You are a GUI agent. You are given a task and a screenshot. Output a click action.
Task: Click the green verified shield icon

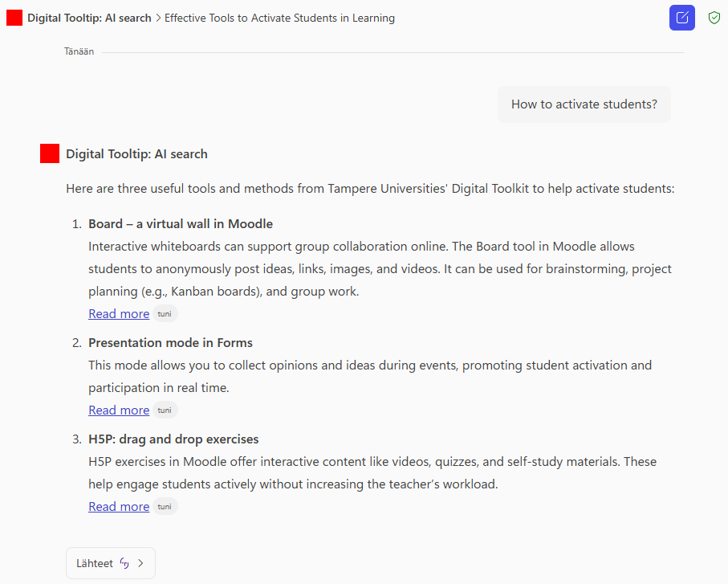click(714, 17)
